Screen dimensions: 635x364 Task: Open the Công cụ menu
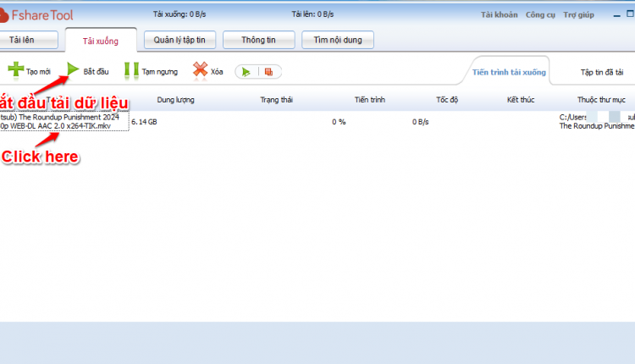click(x=540, y=15)
